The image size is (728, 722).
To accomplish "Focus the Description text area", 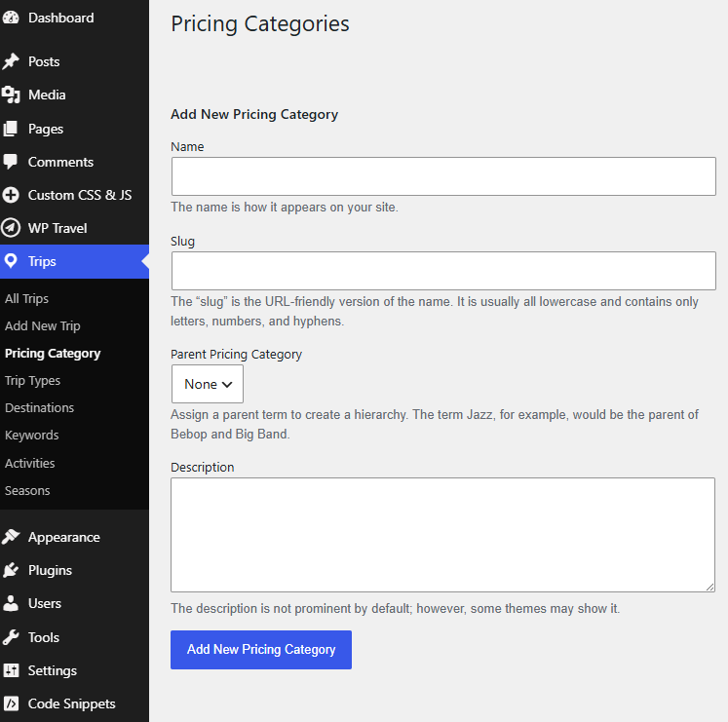I will pos(442,534).
